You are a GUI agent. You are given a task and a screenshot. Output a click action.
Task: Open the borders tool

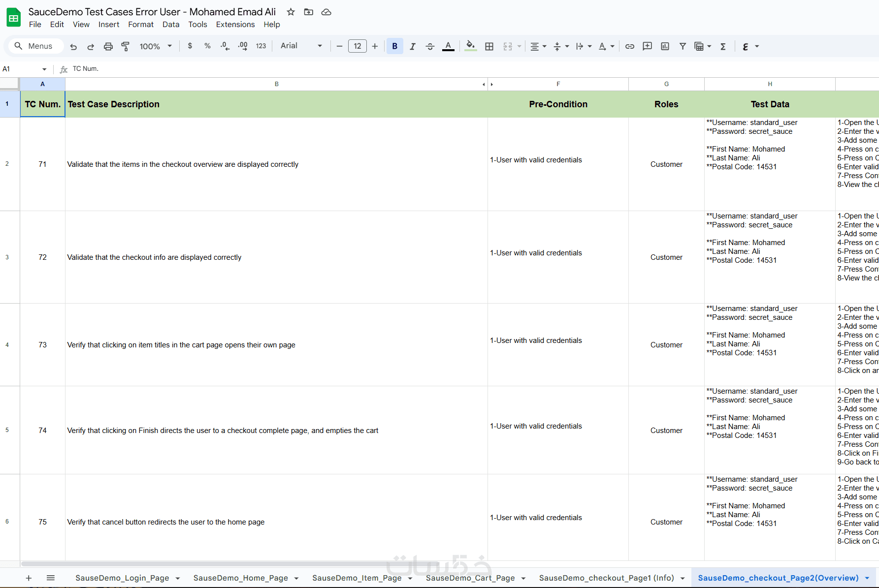(x=489, y=46)
